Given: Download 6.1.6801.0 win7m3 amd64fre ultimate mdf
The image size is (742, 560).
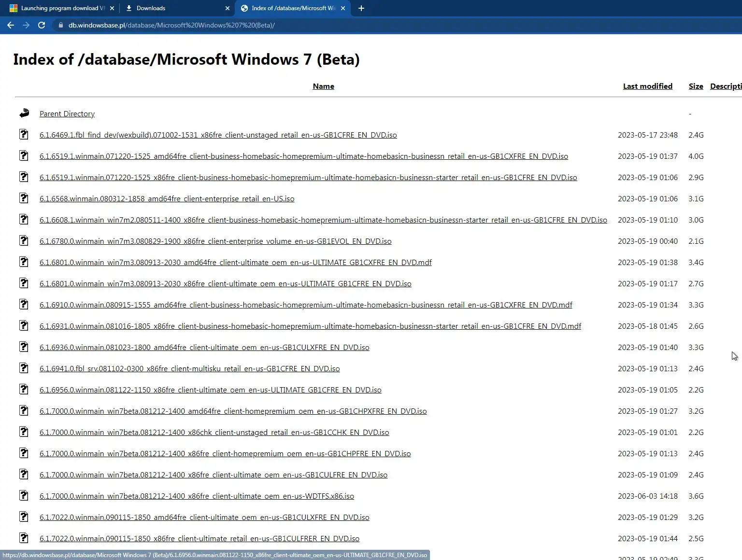Looking at the screenshot, I should [x=236, y=263].
